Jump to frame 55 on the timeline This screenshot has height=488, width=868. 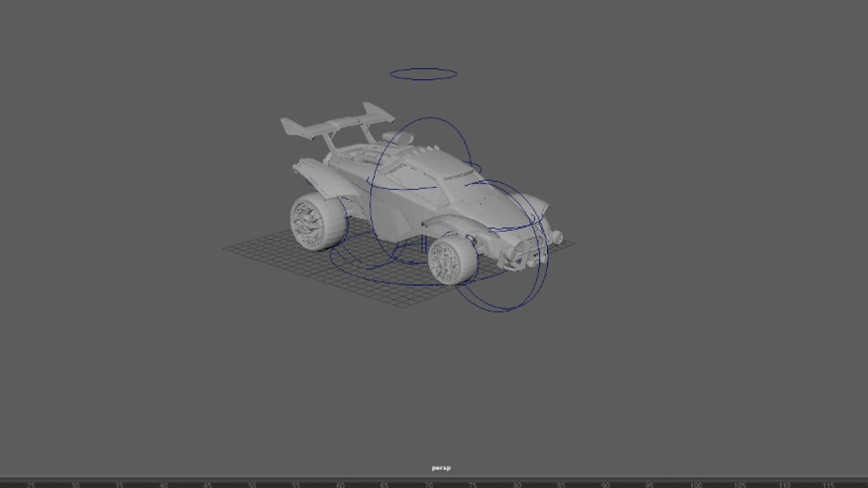[296, 484]
